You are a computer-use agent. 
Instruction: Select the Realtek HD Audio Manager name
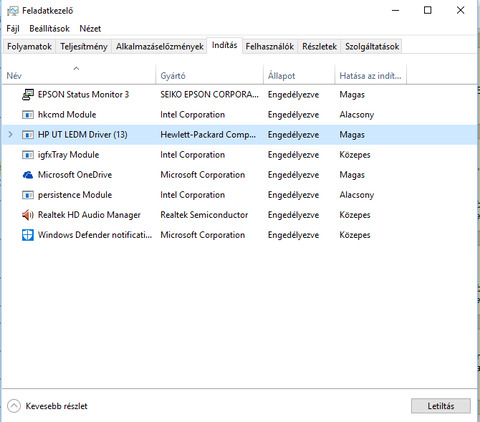pyautogui.click(x=89, y=215)
